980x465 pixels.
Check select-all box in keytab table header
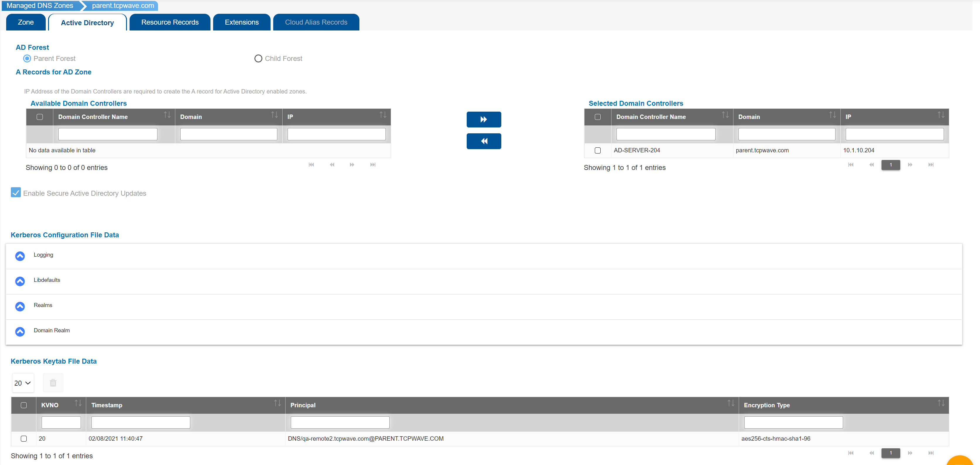[x=23, y=405]
